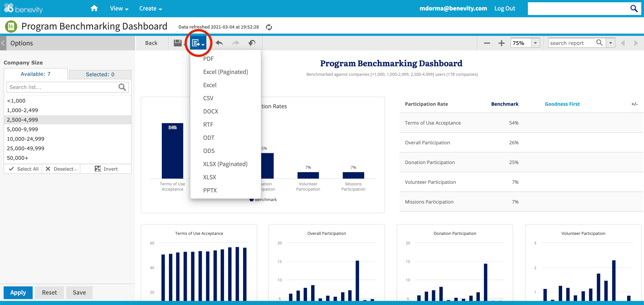Refresh data with circular arrows icon
The height and width of the screenshot is (305, 644).
click(269, 27)
